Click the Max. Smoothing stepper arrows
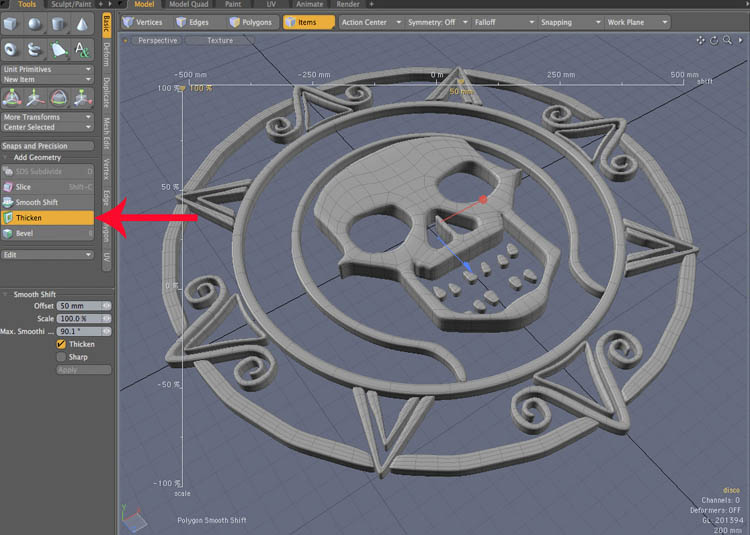 click(106, 331)
